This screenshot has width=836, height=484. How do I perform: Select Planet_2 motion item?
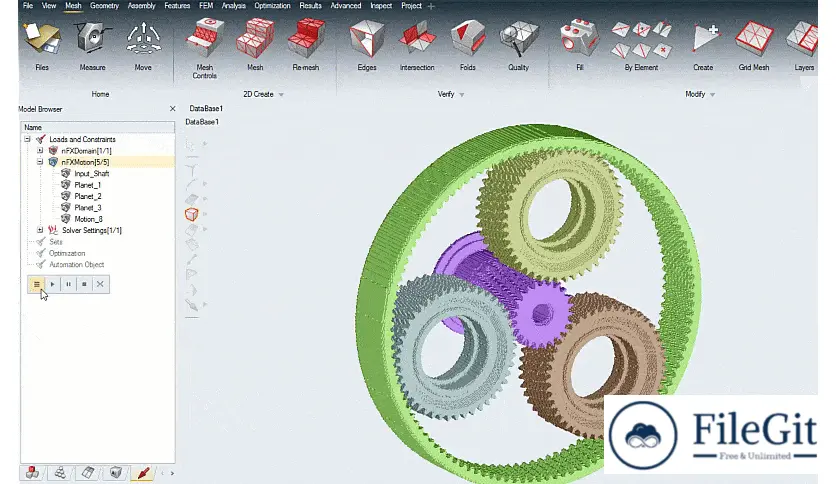(x=88, y=196)
